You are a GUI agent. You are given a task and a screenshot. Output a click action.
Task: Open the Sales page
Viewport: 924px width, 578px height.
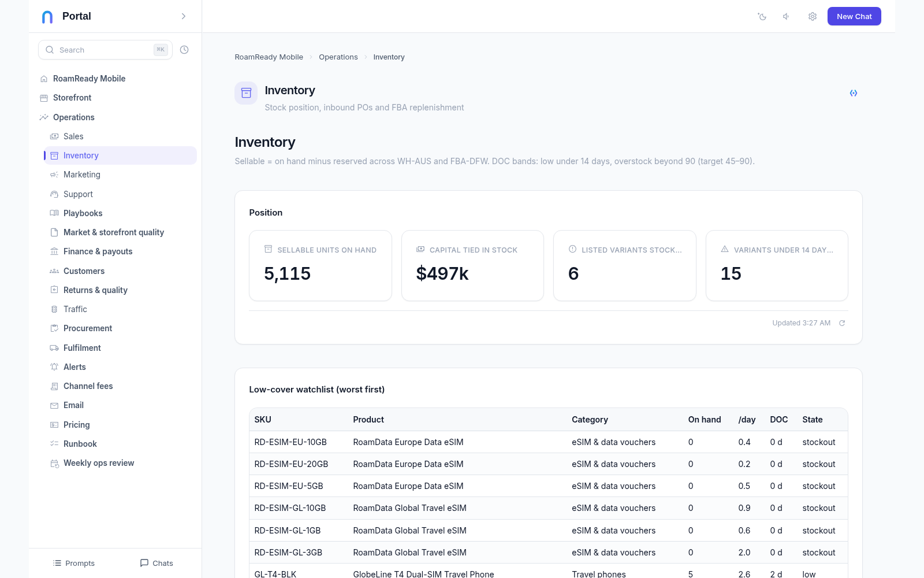tap(120, 136)
